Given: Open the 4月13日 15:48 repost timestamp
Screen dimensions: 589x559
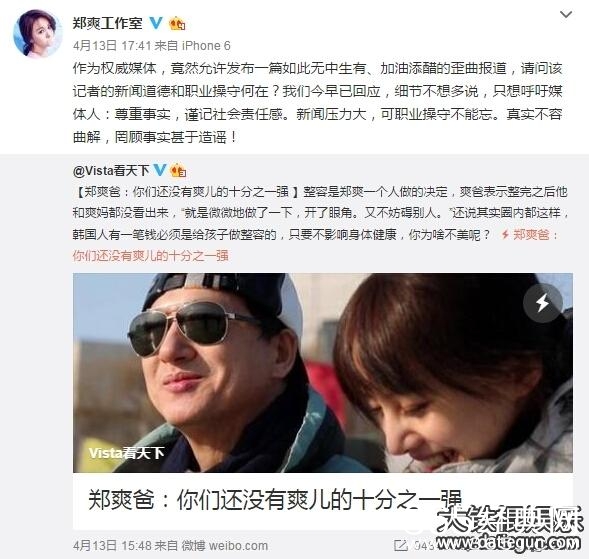Looking at the screenshot, I should 112,545.
